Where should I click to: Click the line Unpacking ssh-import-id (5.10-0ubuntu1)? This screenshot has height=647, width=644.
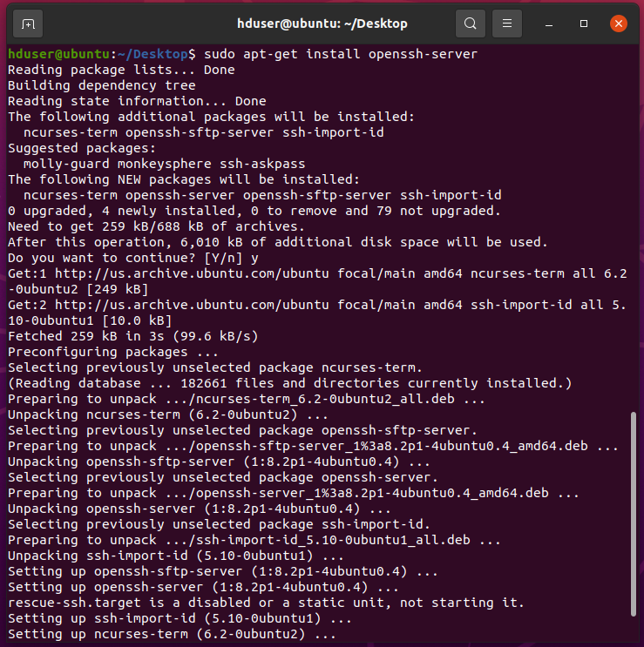(176, 556)
